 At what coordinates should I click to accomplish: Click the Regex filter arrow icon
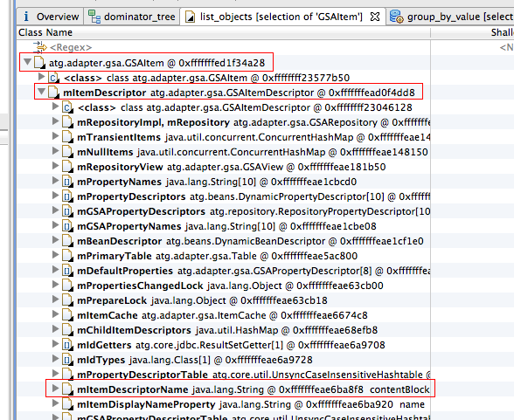click(40, 47)
